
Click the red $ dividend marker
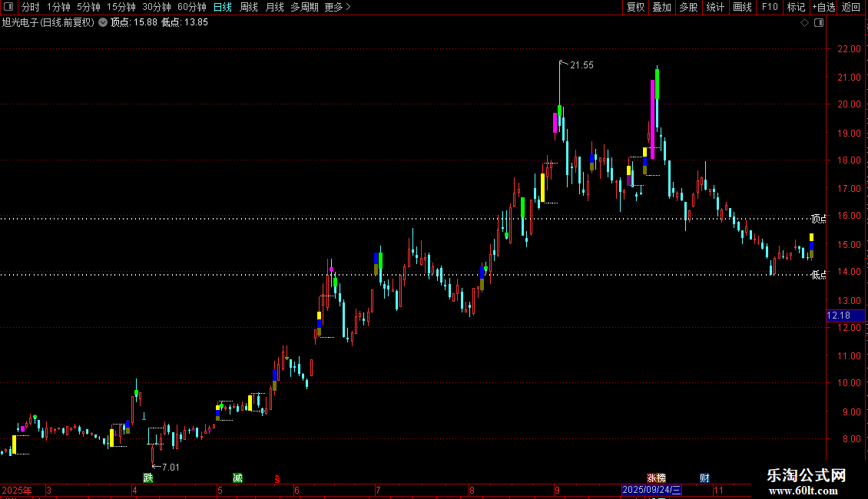(x=277, y=479)
